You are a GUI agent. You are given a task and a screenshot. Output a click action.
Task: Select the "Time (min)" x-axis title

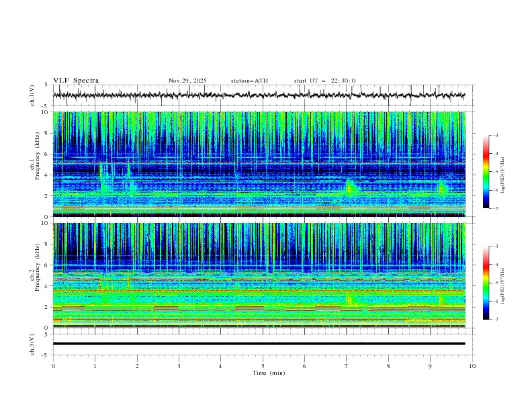pos(269,373)
